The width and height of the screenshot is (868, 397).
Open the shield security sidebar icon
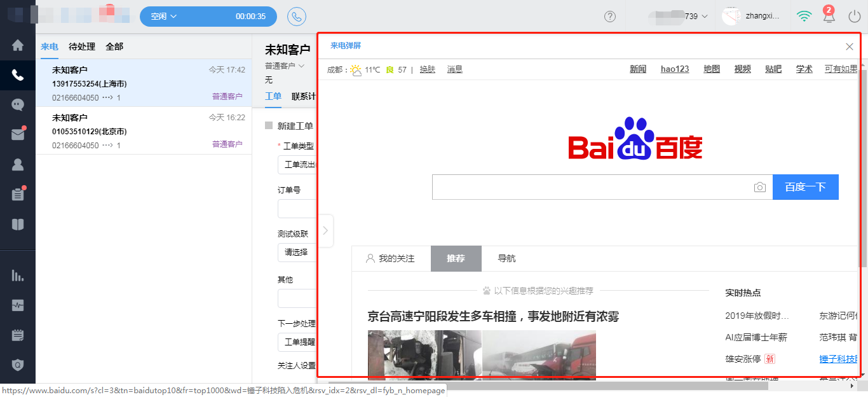coord(18,365)
